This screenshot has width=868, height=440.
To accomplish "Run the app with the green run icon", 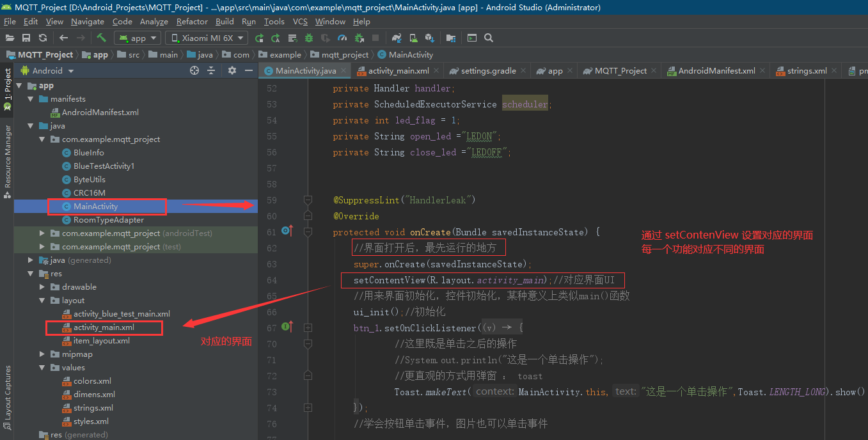I will (259, 38).
